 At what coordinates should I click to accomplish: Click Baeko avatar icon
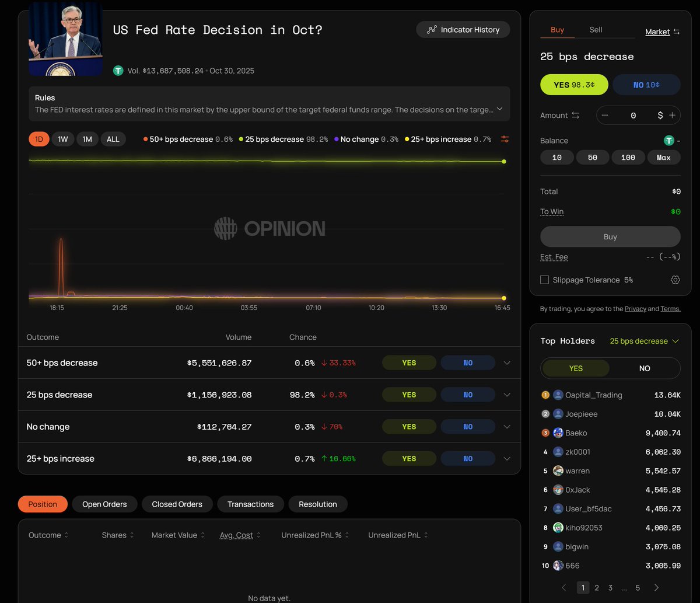tap(558, 433)
